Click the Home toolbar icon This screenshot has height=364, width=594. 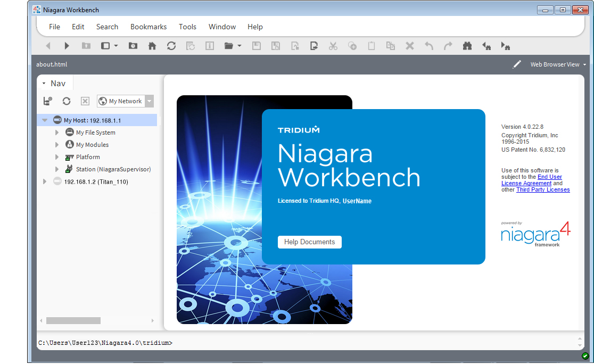152,46
